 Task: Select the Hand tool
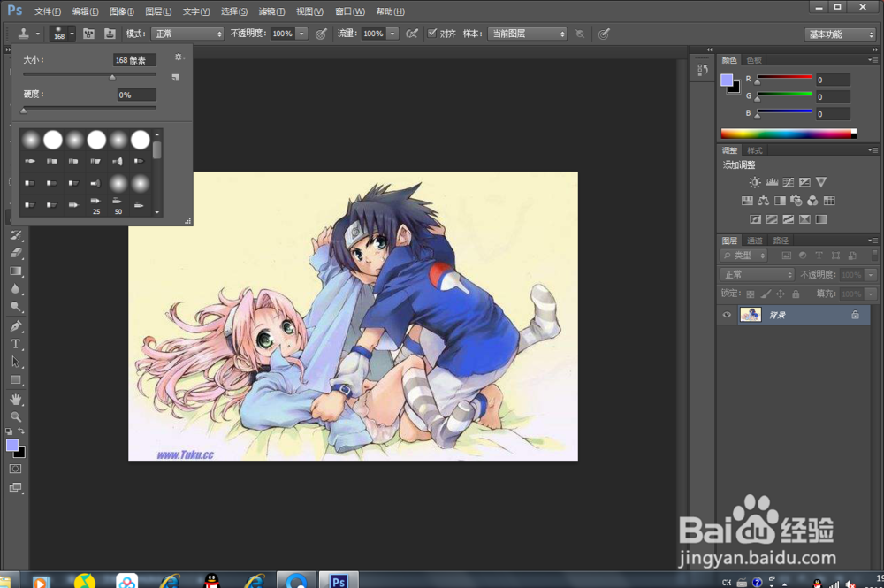tap(16, 399)
